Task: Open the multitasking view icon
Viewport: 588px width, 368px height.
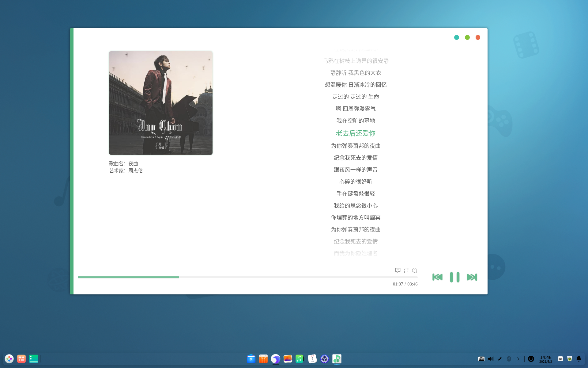Action: click(x=21, y=358)
